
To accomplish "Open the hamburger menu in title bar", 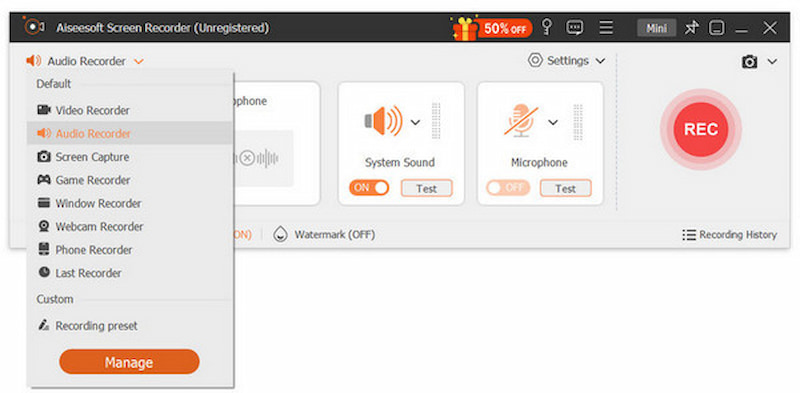I will pyautogui.click(x=606, y=28).
